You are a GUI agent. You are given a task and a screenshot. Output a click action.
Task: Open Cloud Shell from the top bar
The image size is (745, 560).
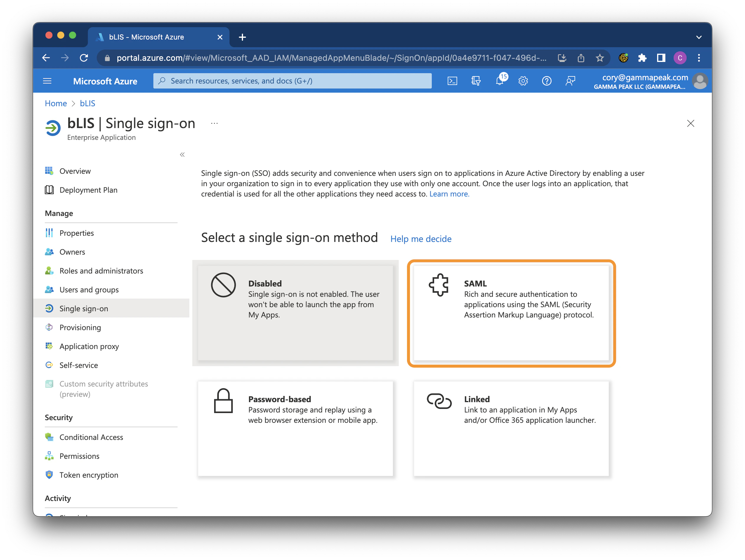(x=452, y=81)
